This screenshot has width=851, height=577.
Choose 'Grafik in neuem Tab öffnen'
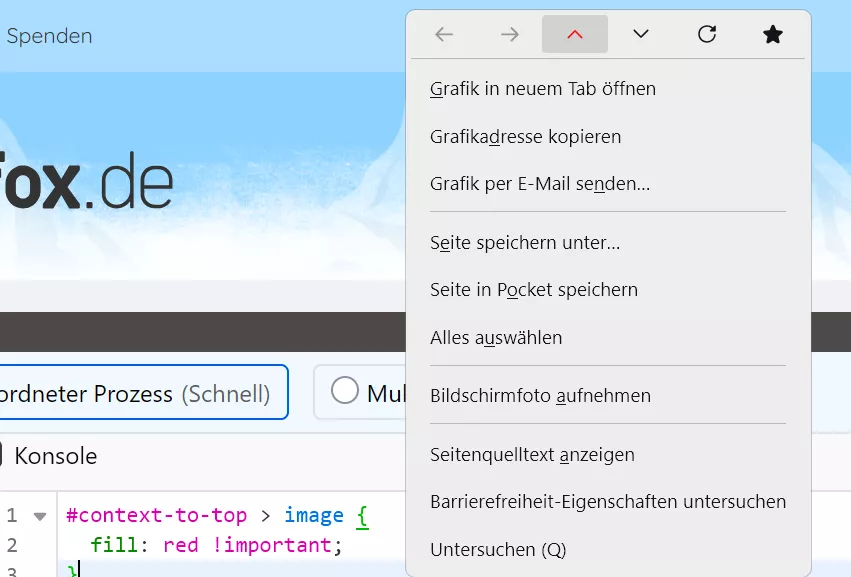tap(608, 88)
